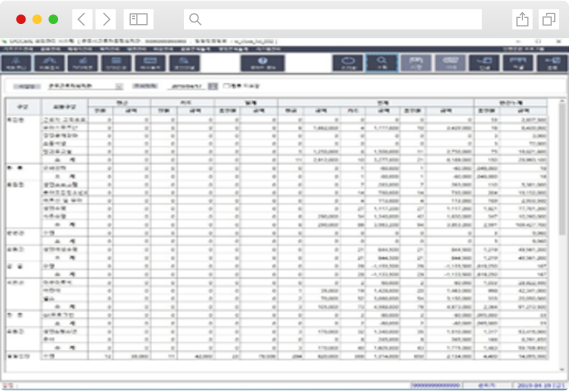Open help via the question mark button

point(262,63)
